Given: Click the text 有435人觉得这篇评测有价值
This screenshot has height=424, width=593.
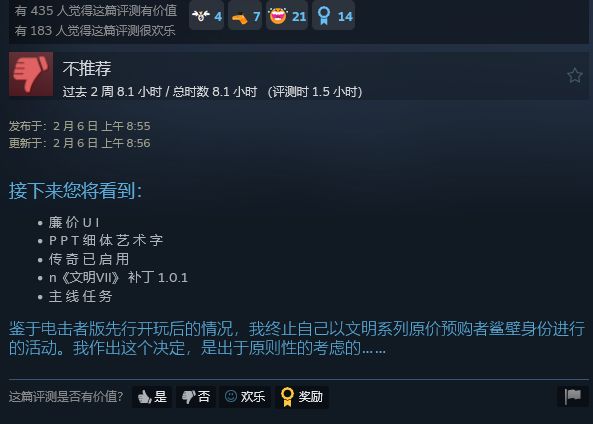Looking at the screenshot, I should coord(96,11).
